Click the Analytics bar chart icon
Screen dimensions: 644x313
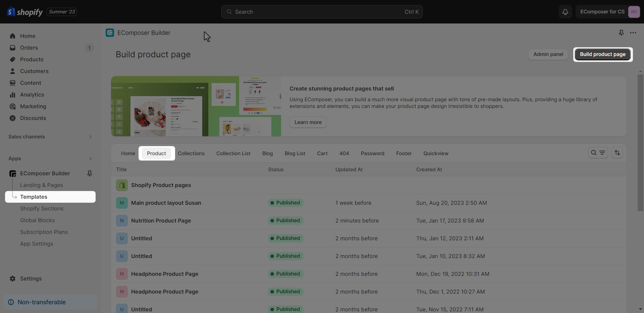(13, 95)
